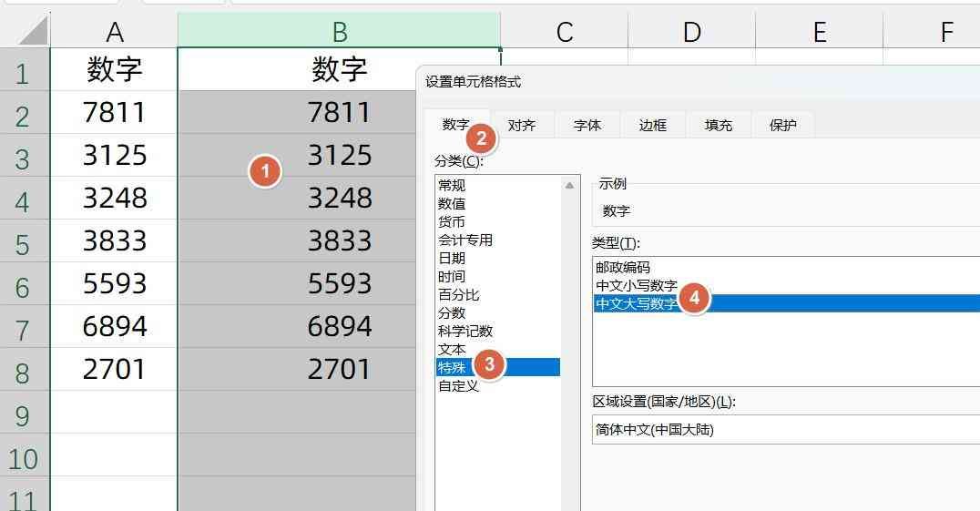Select row 7 header
980x511 pixels.
(25, 327)
